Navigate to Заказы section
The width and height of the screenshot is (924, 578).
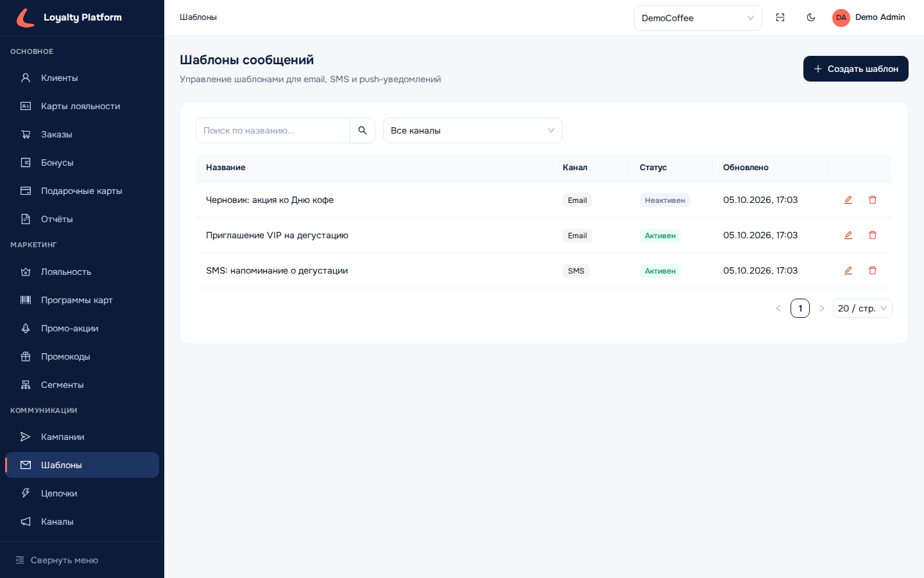82,134
